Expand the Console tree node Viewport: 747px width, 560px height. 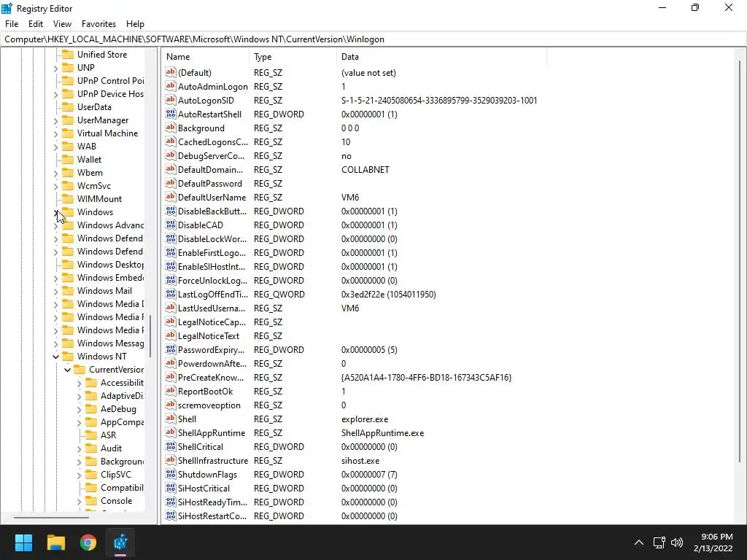79,501
